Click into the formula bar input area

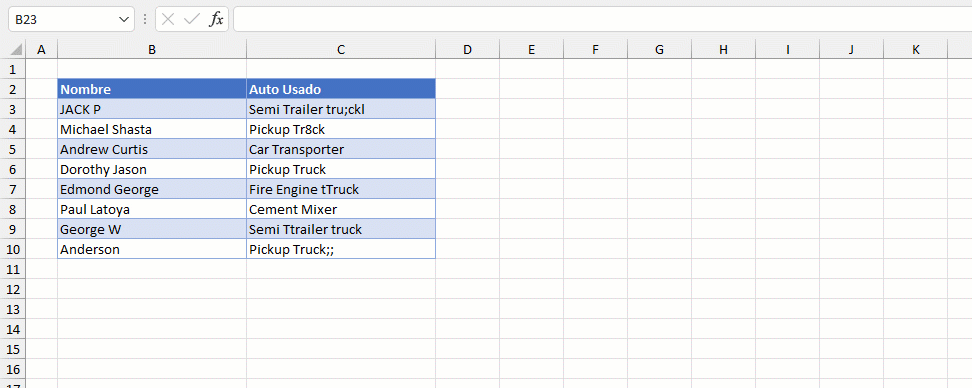click(x=603, y=19)
